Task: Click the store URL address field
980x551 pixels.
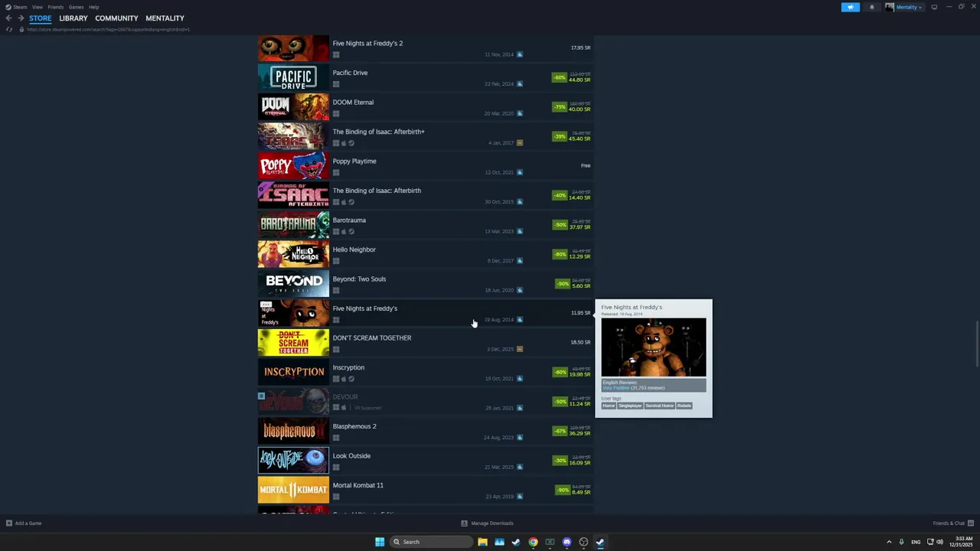Action: [109, 29]
